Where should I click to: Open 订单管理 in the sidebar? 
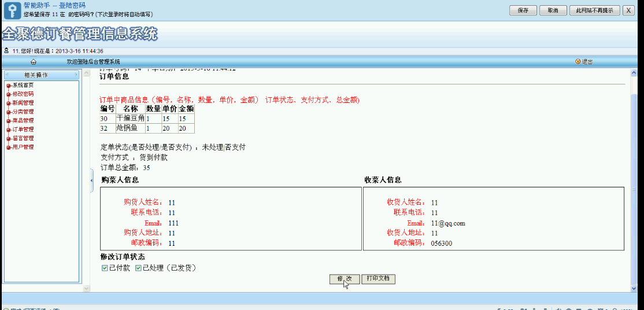coord(23,130)
